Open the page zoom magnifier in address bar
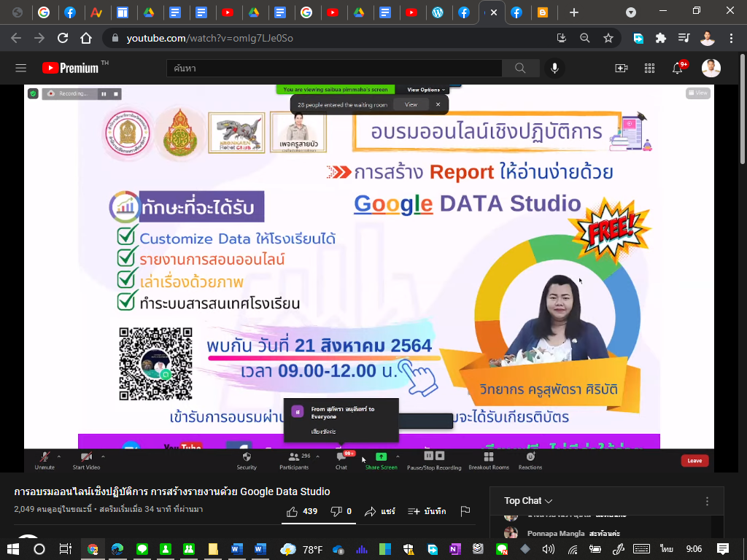This screenshot has height=560, width=747. click(x=585, y=38)
